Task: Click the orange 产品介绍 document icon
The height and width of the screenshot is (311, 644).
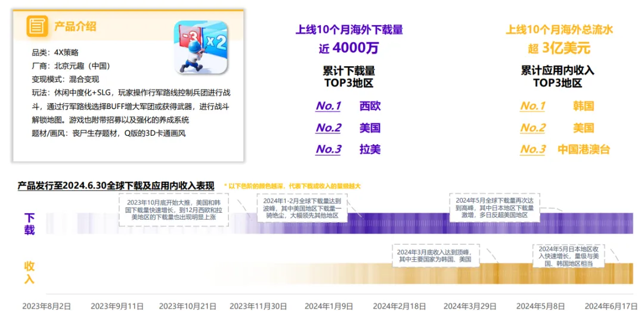Action: point(38,26)
